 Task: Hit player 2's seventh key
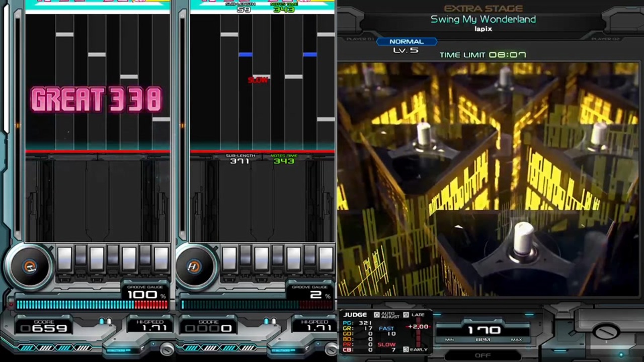click(326, 259)
